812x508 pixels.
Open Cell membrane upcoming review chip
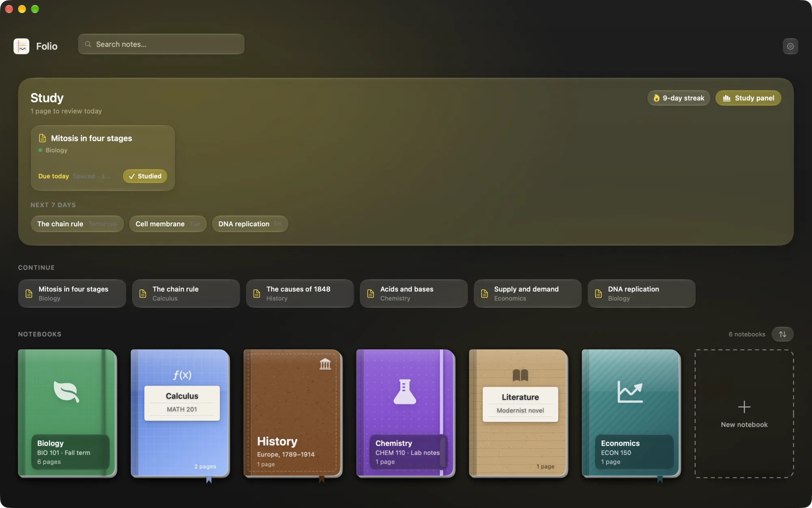pos(168,224)
